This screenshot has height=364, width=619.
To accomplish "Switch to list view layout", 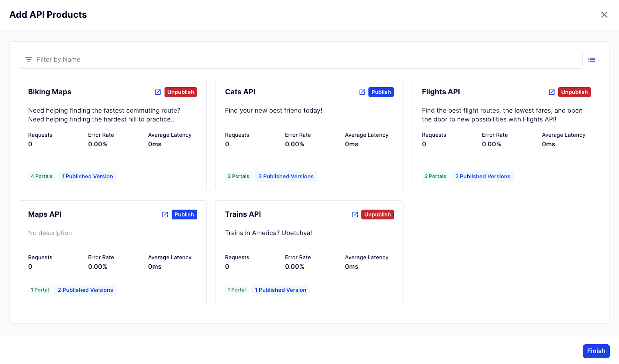I will pyautogui.click(x=591, y=60).
